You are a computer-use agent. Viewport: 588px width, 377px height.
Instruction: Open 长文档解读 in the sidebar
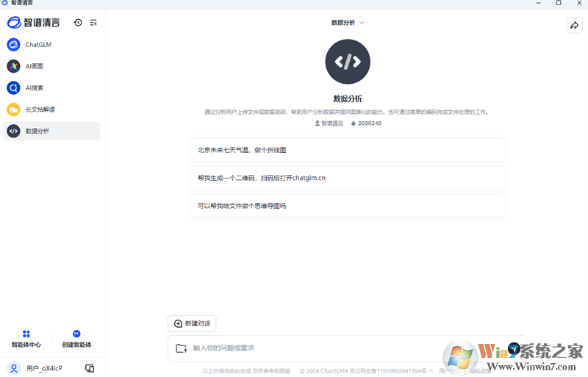click(x=51, y=109)
